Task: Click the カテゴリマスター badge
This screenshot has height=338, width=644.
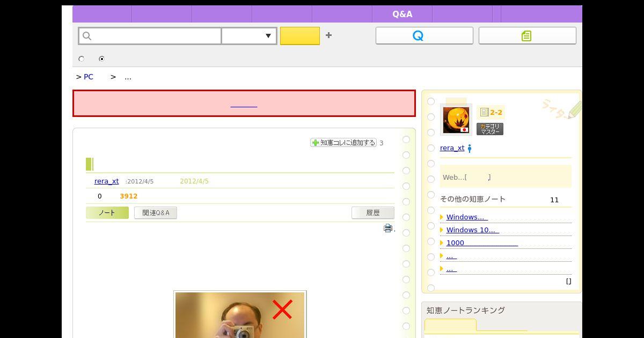Action: pyautogui.click(x=490, y=129)
